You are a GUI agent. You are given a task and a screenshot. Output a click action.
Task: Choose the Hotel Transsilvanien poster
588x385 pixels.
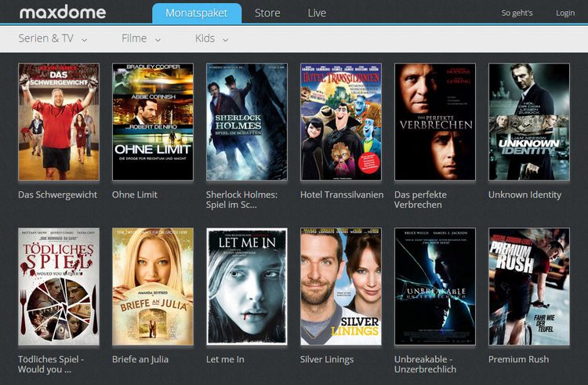pyautogui.click(x=341, y=122)
